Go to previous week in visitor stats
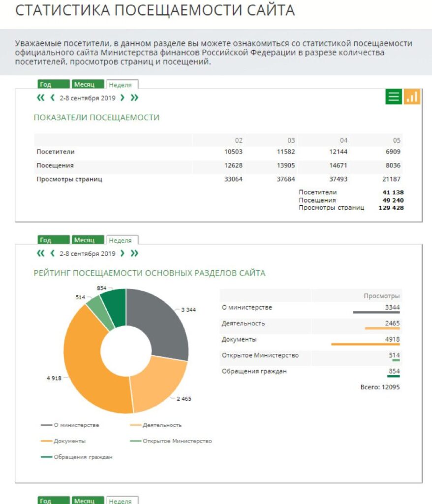 52,98
